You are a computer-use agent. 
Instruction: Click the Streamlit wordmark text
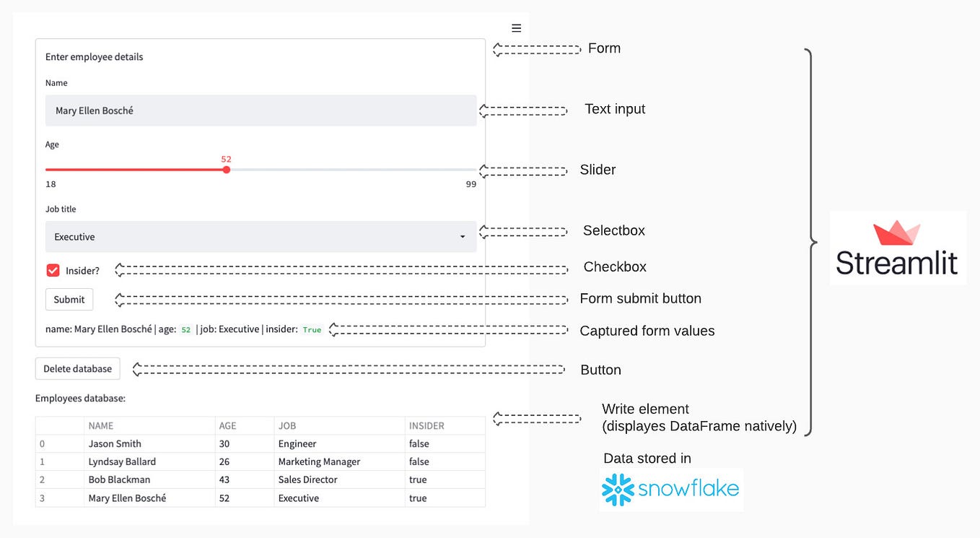coord(897,264)
